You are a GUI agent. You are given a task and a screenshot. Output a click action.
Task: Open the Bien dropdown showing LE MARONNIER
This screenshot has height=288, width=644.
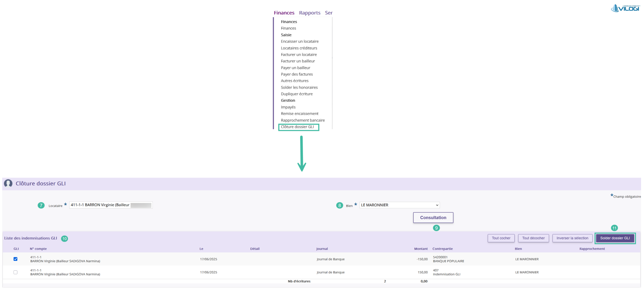coord(400,205)
